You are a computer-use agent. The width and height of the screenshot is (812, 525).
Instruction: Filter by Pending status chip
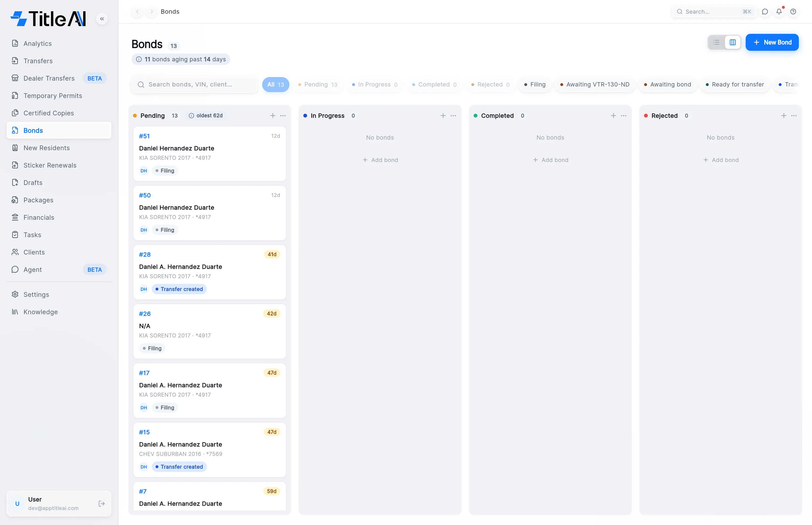(x=318, y=85)
